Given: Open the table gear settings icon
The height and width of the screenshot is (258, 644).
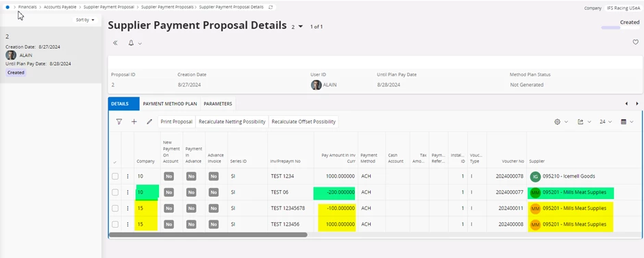Looking at the screenshot, I should [x=558, y=122].
